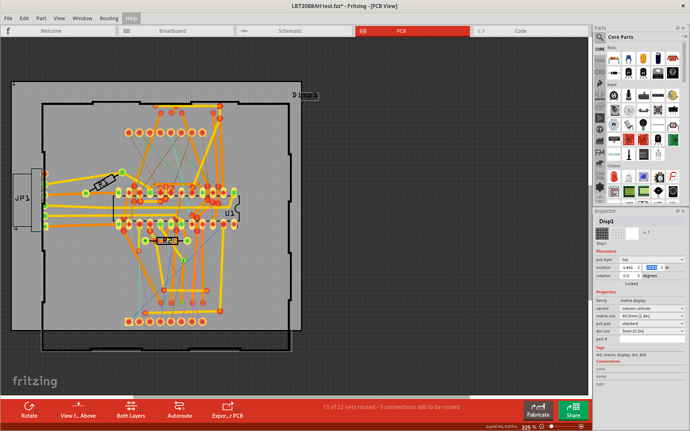This screenshot has width=690, height=431.
Task: Switch to the Welcome tab
Action: coord(58,31)
